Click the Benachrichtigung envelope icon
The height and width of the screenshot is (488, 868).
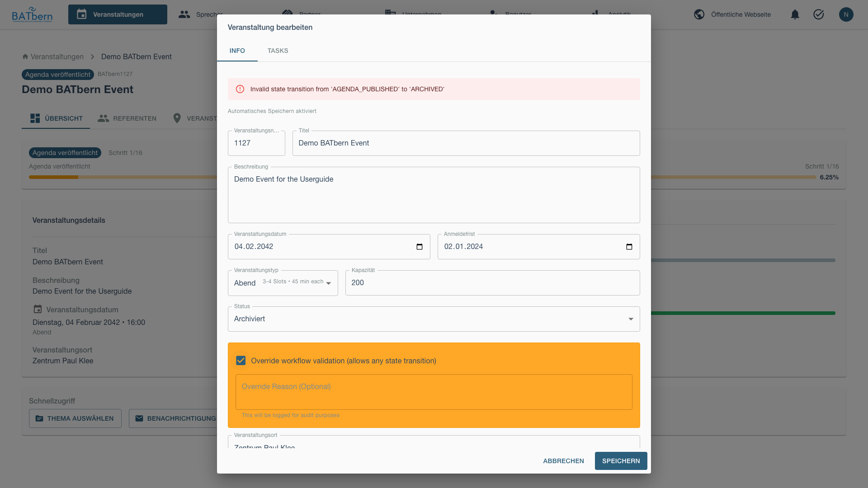coord(139,418)
